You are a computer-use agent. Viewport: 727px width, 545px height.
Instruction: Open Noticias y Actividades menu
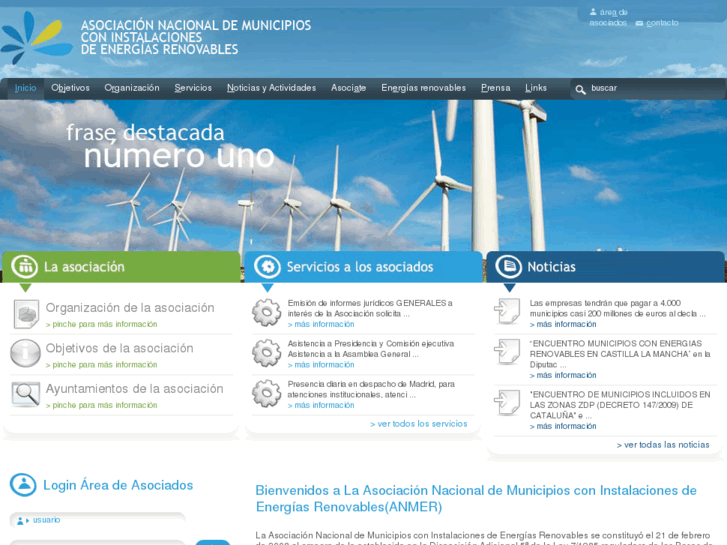point(272,88)
